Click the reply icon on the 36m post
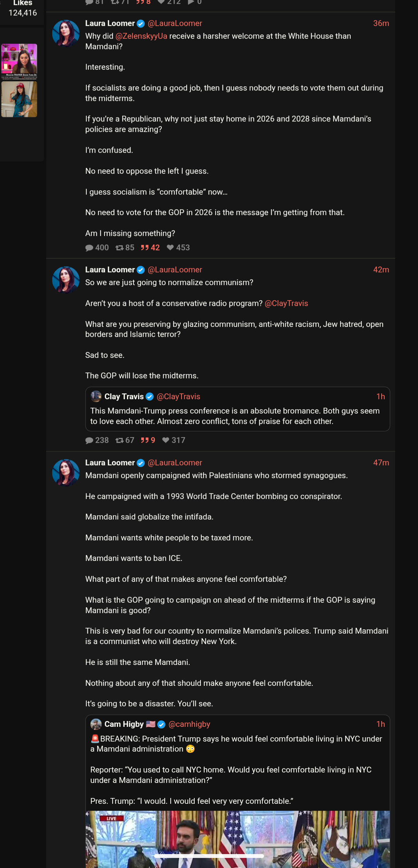 [89, 248]
